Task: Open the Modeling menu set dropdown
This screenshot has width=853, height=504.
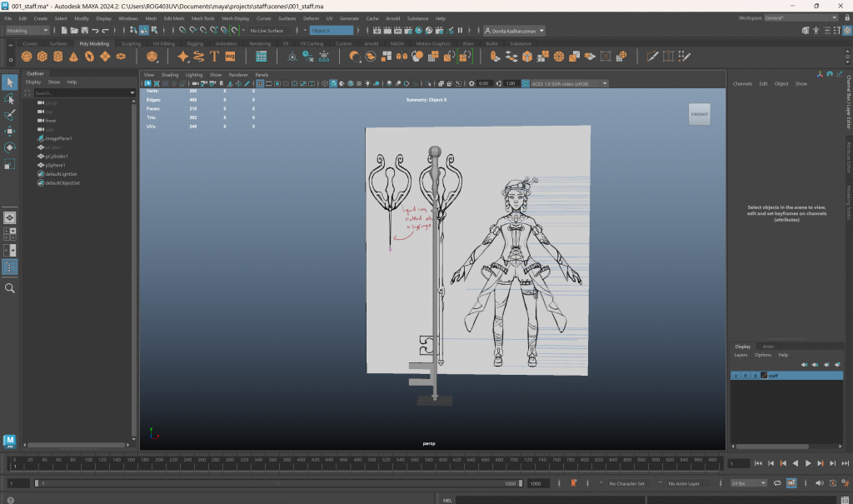Action: pos(27,31)
